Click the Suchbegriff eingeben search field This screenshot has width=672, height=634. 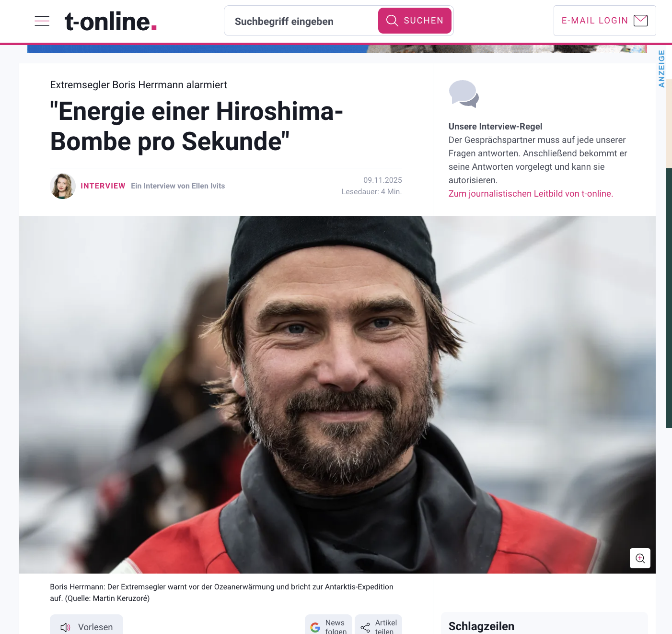[302, 21]
